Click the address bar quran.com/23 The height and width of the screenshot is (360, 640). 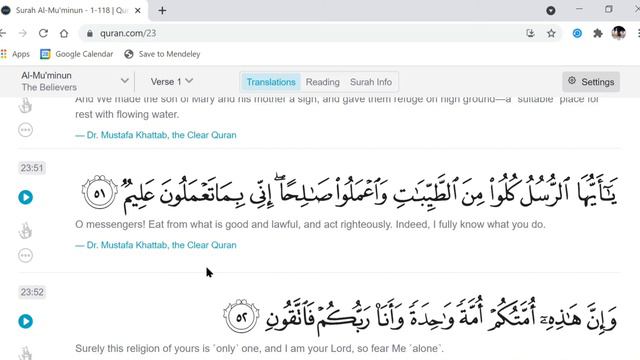point(128,33)
